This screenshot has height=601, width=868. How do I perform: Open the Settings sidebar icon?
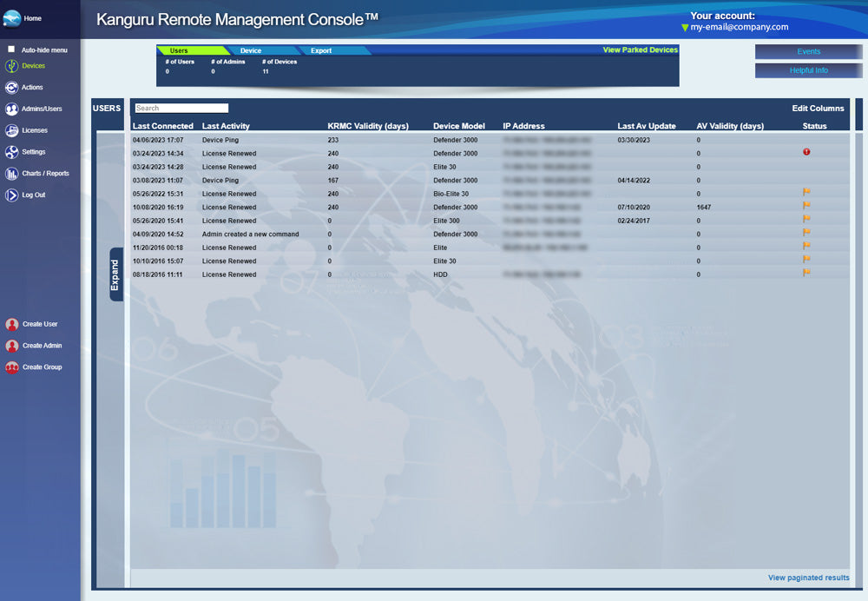tap(11, 152)
